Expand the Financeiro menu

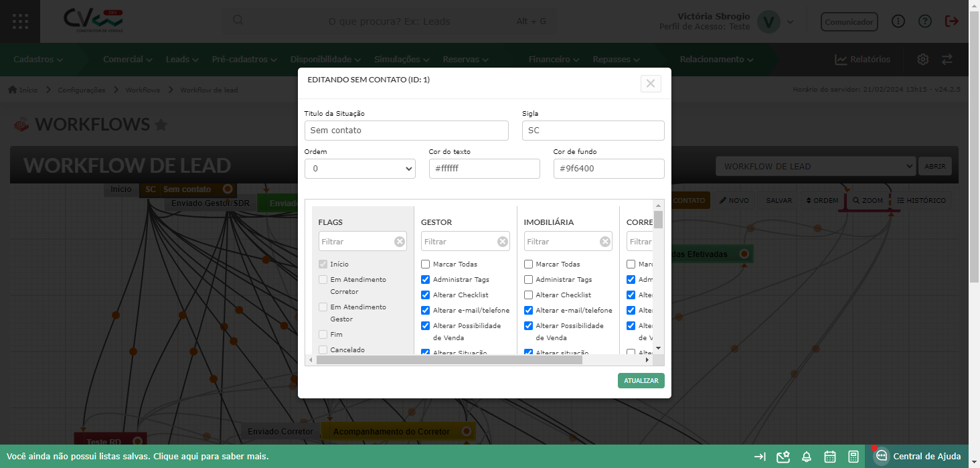point(554,60)
